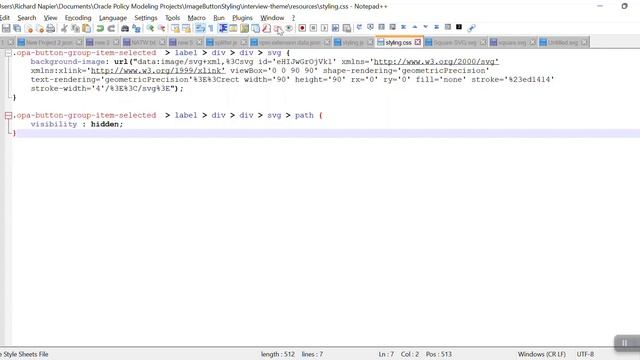Open the ? help menu

293,18
